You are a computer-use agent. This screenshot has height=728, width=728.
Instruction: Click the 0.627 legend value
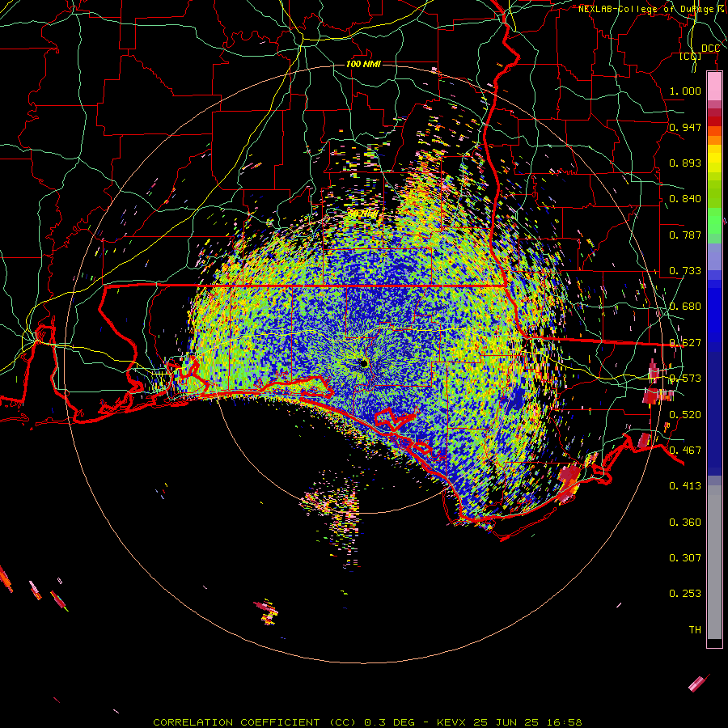click(685, 342)
